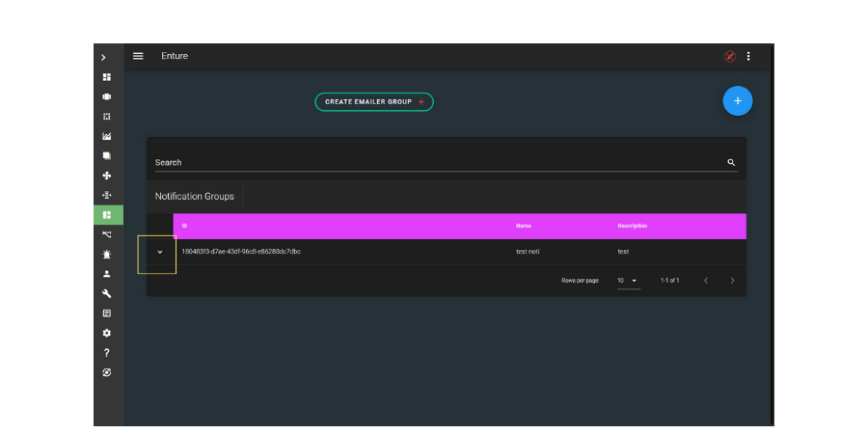The image size is (868, 434).
Task: Open the wrench tools sidebar icon
Action: (x=107, y=294)
